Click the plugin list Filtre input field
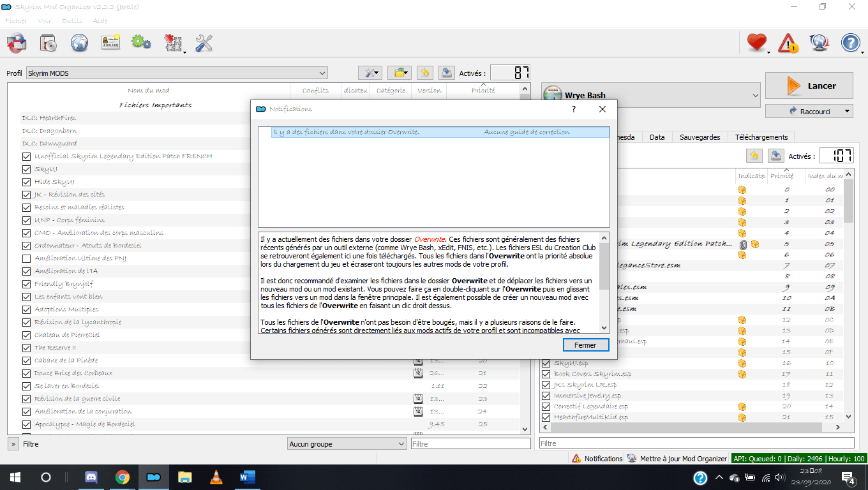Image resolution: width=868 pixels, height=490 pixels. pos(696,443)
